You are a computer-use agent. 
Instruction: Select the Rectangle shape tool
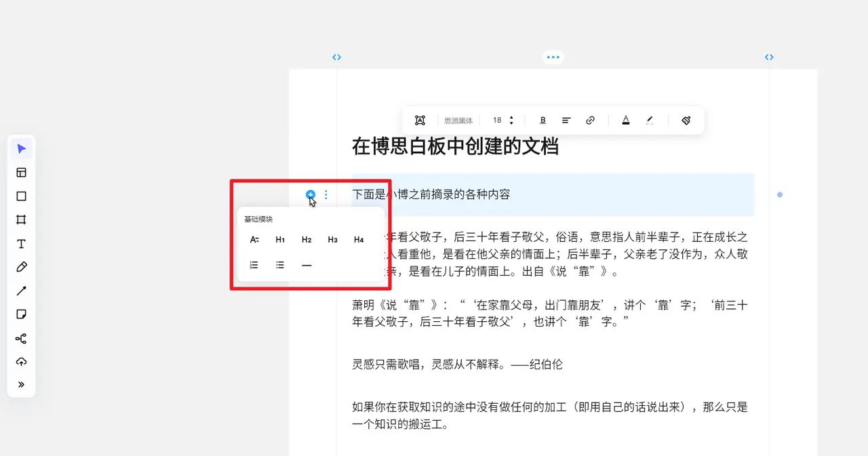[21, 196]
